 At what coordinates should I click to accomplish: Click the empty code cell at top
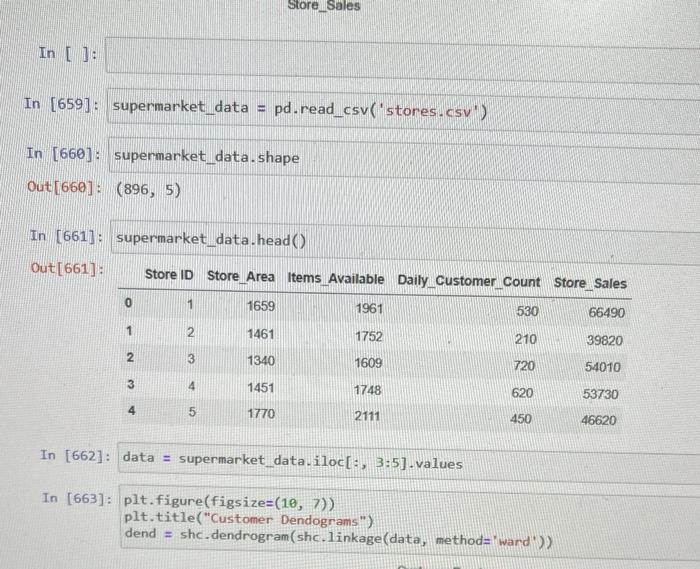point(403,61)
